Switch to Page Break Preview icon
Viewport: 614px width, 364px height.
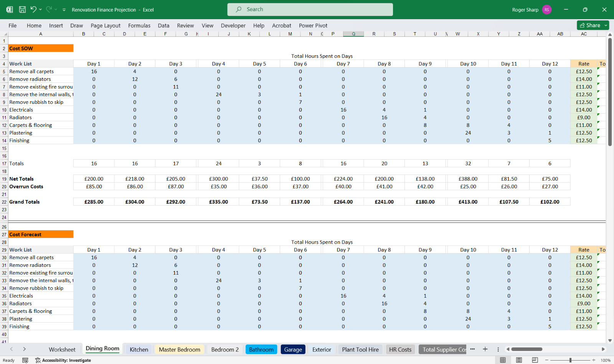(535, 360)
